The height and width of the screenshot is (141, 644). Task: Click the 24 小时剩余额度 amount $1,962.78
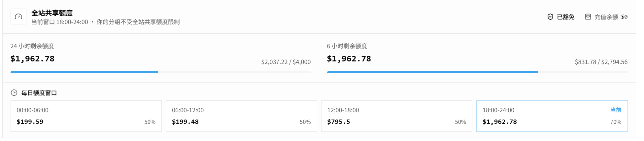click(x=32, y=59)
